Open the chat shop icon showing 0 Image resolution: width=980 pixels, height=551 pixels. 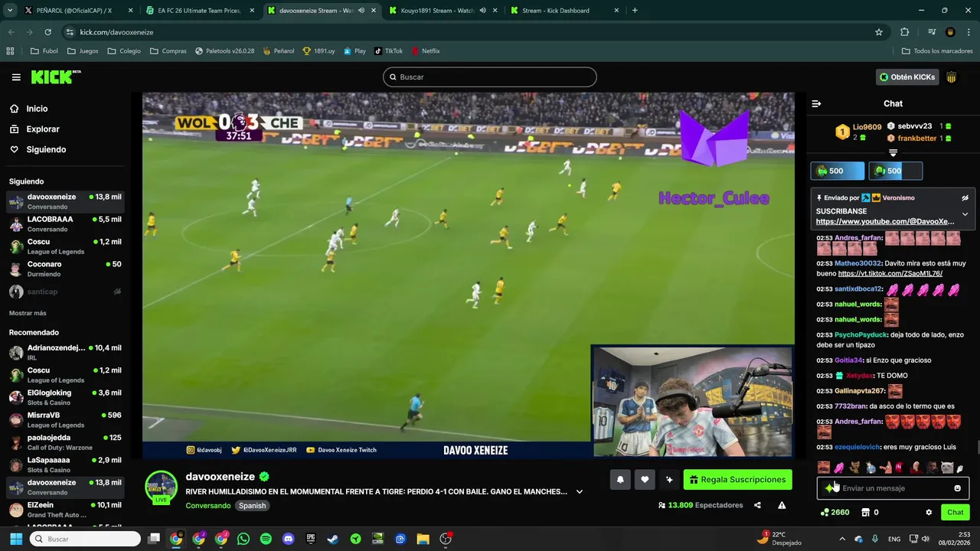click(870, 512)
